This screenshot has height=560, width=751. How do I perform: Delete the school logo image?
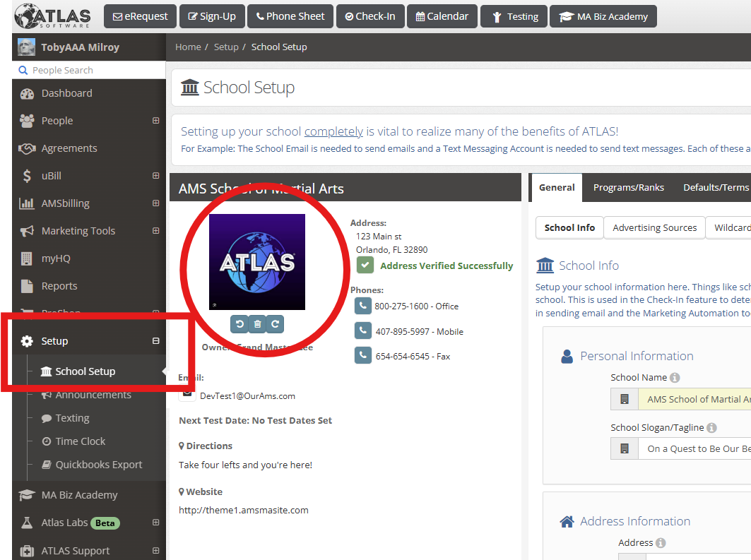[257, 323]
